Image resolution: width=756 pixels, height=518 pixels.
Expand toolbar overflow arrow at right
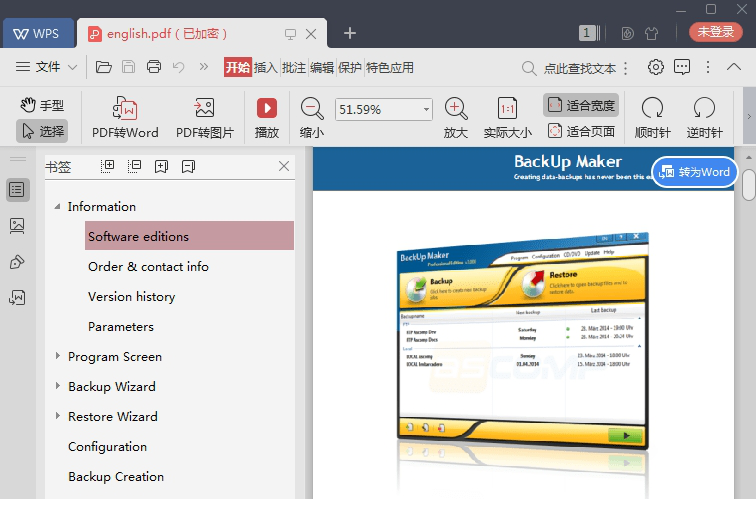coord(749,116)
